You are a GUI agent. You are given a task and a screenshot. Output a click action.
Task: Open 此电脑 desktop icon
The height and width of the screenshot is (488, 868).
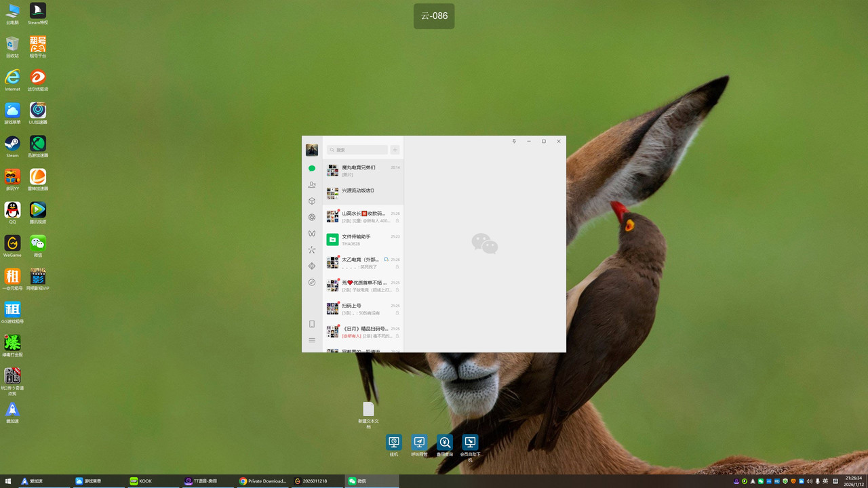tap(12, 14)
